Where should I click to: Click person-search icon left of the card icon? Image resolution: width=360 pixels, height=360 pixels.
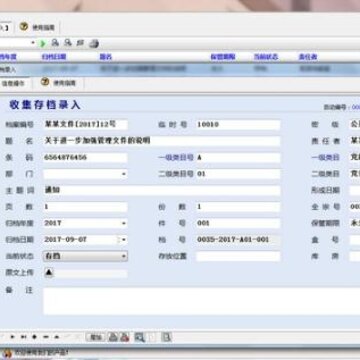pos(68,43)
